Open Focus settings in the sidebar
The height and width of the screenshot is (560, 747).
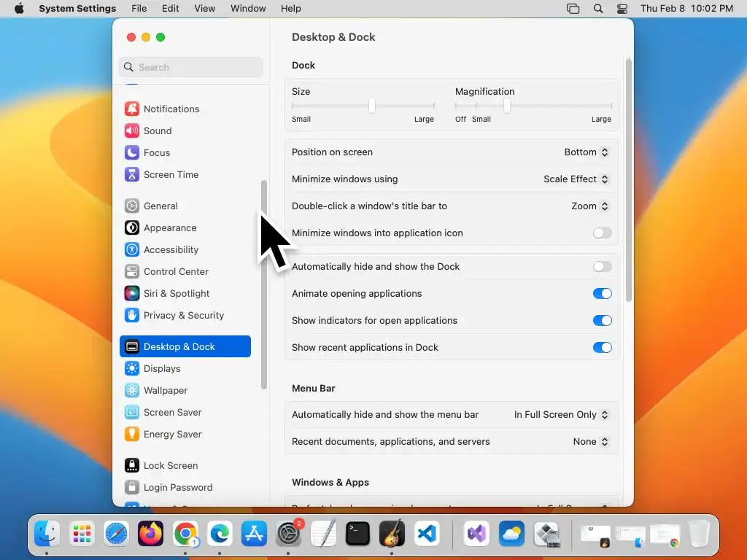pos(147,152)
